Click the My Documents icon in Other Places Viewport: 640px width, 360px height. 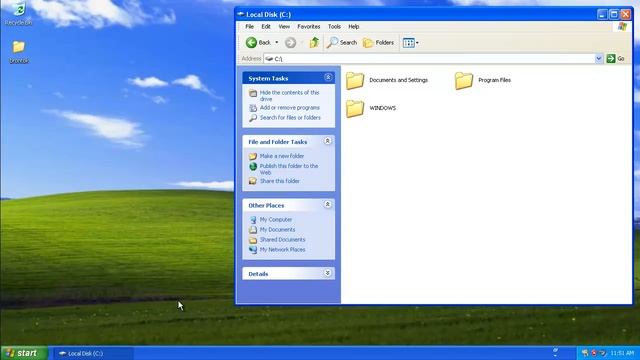coord(253,230)
